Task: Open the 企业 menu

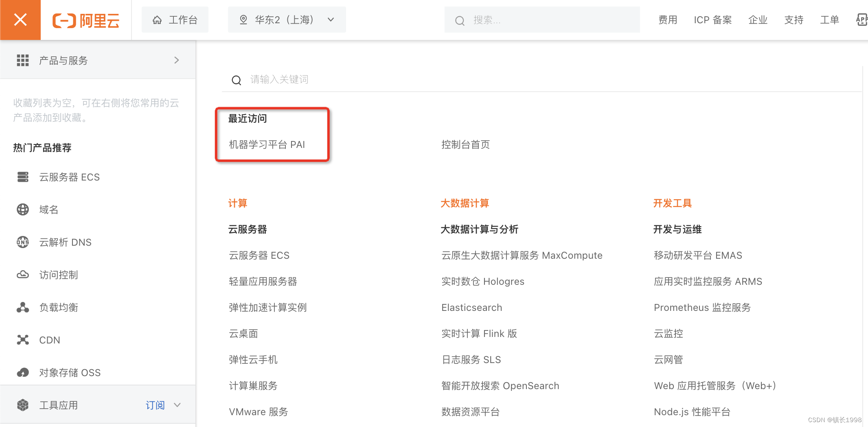Action: [x=758, y=20]
